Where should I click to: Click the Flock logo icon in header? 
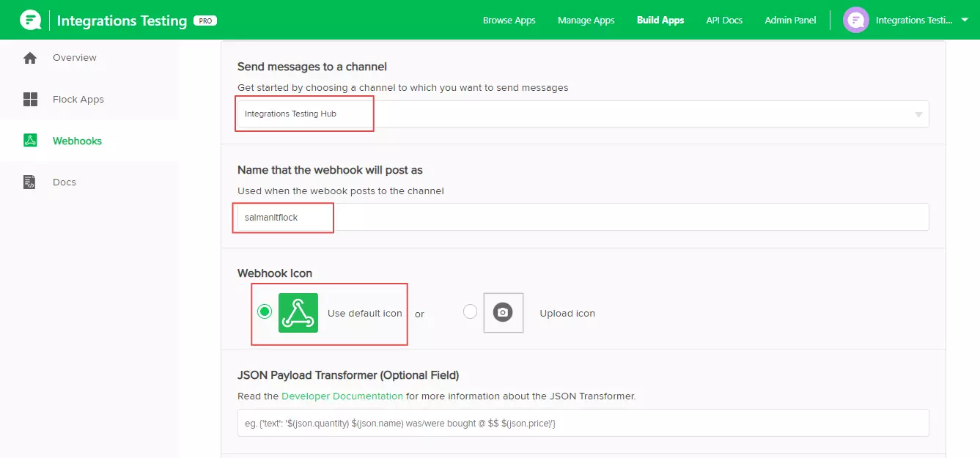click(x=30, y=20)
